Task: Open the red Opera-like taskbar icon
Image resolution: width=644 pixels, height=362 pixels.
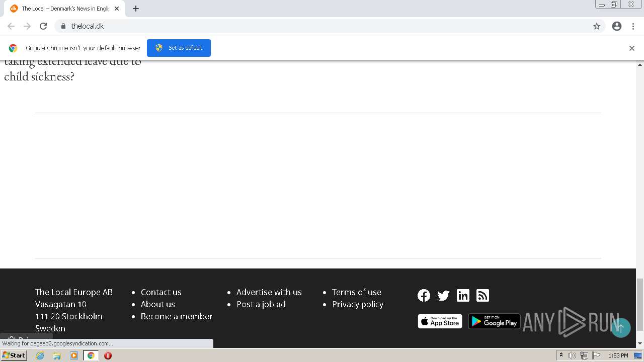Action: click(108, 355)
